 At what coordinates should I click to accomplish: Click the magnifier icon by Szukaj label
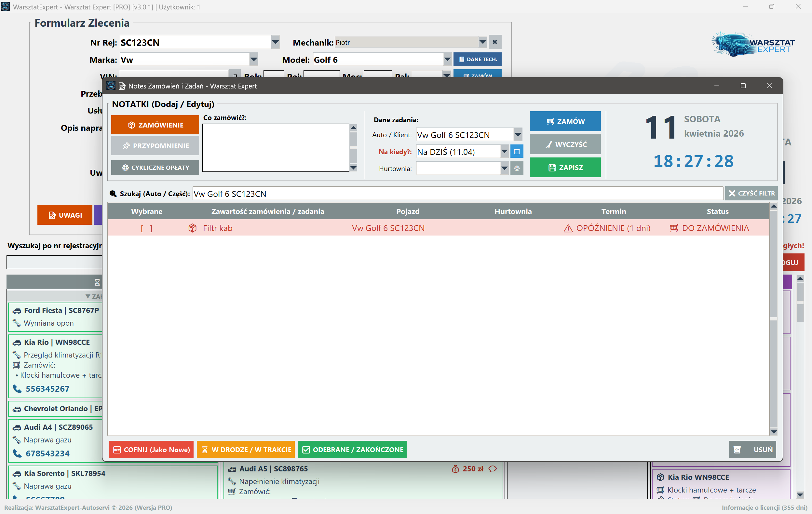pos(113,194)
